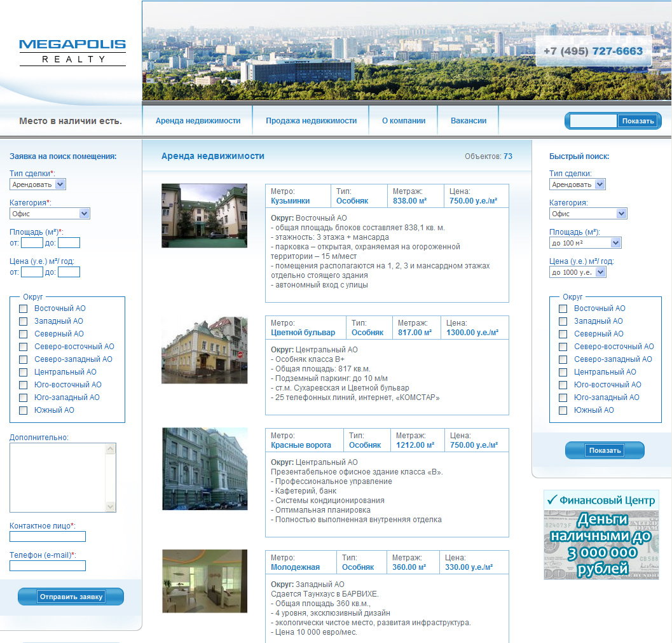Viewport: 672px width, 643px height.
Task: Submit with the Отправить заявку button
Action: coord(70,597)
